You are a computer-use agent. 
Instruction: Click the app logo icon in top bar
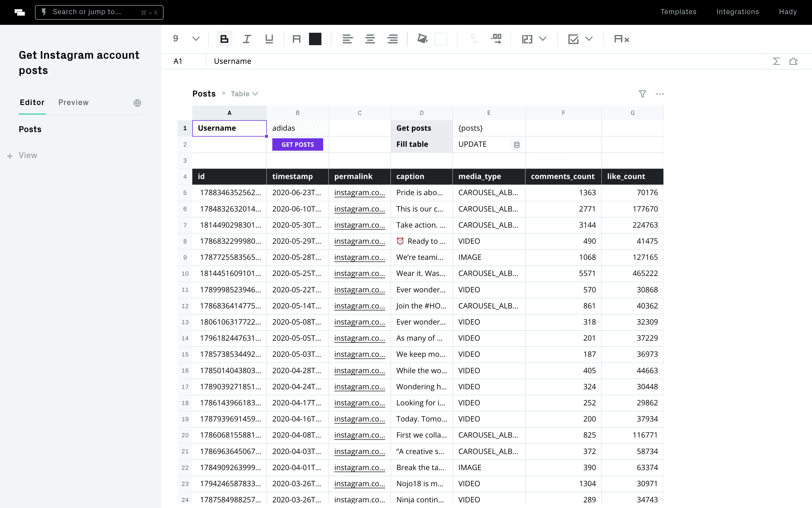click(20, 12)
